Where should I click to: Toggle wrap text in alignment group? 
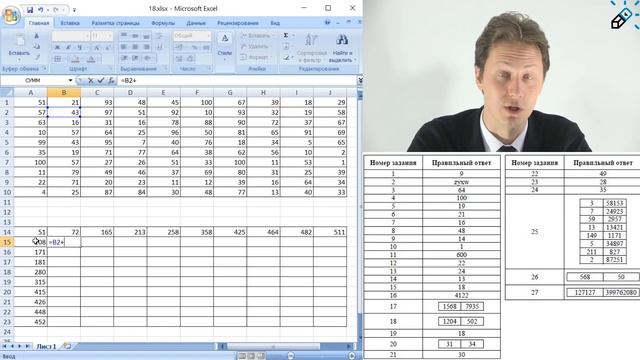(x=160, y=36)
